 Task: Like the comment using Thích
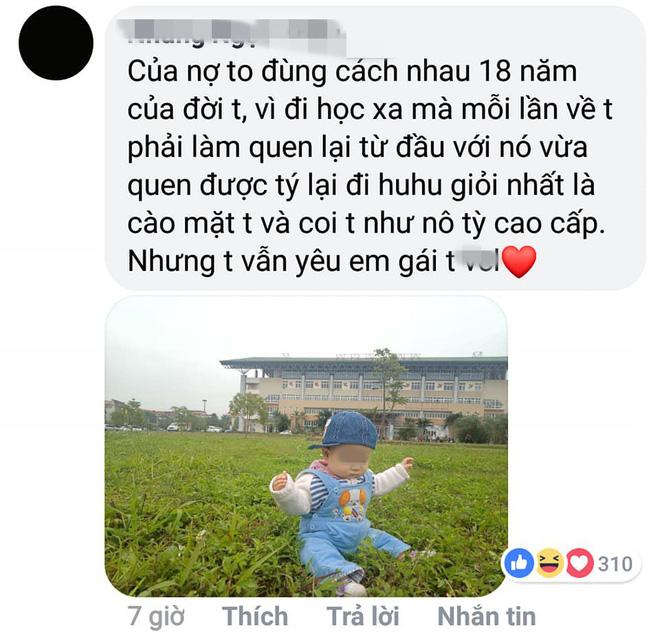pyautogui.click(x=255, y=616)
